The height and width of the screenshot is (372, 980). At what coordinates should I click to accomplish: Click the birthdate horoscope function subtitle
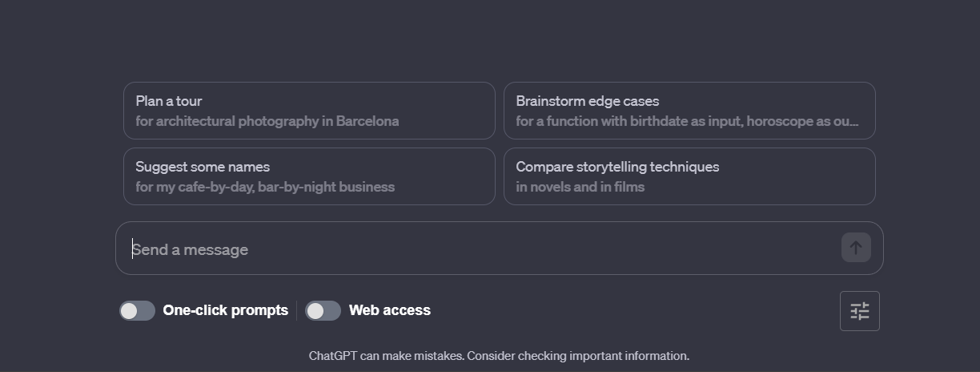(686, 121)
